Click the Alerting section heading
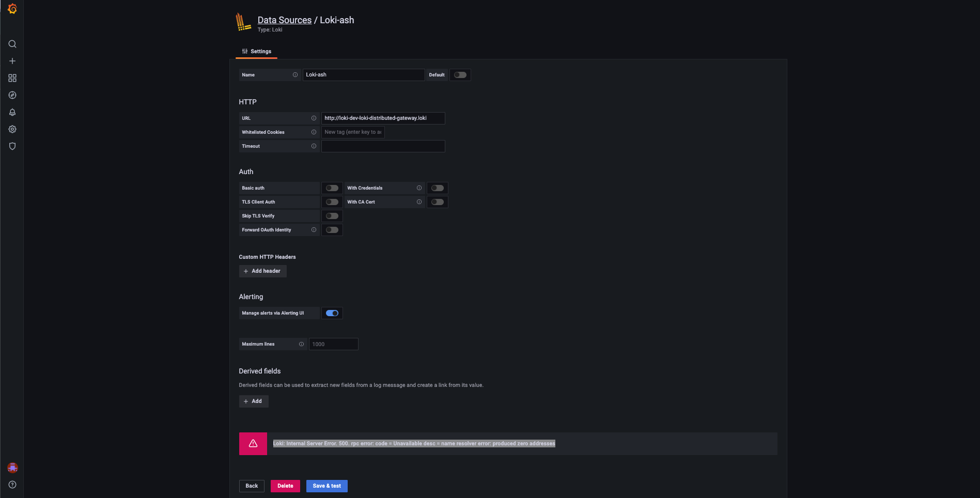 pyautogui.click(x=251, y=297)
